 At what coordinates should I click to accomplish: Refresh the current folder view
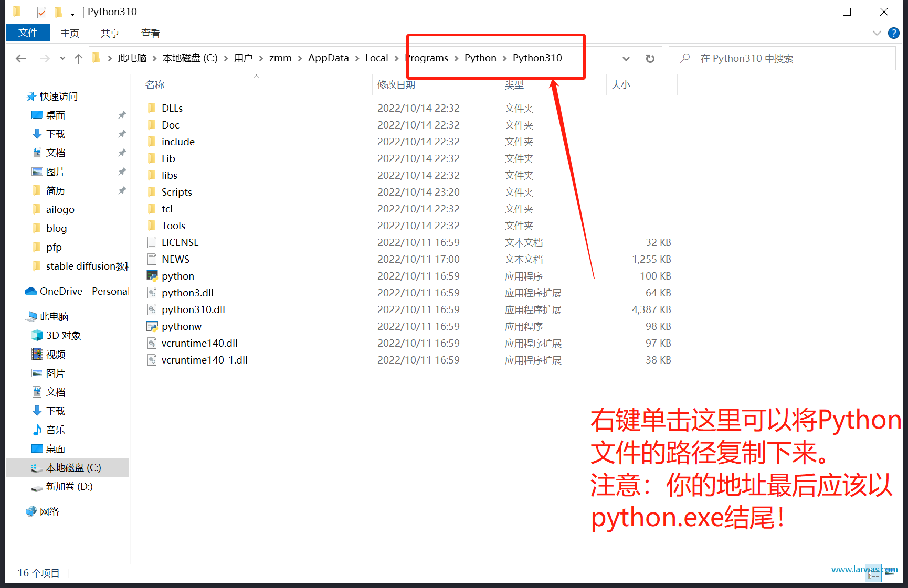pyautogui.click(x=650, y=58)
